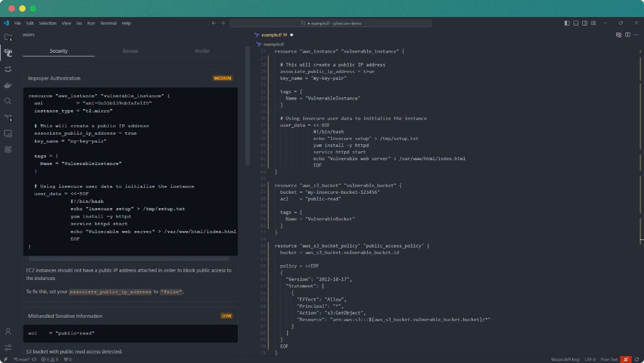Toggle the primary sidebar layout control
The image size is (644, 363).
(x=567, y=23)
